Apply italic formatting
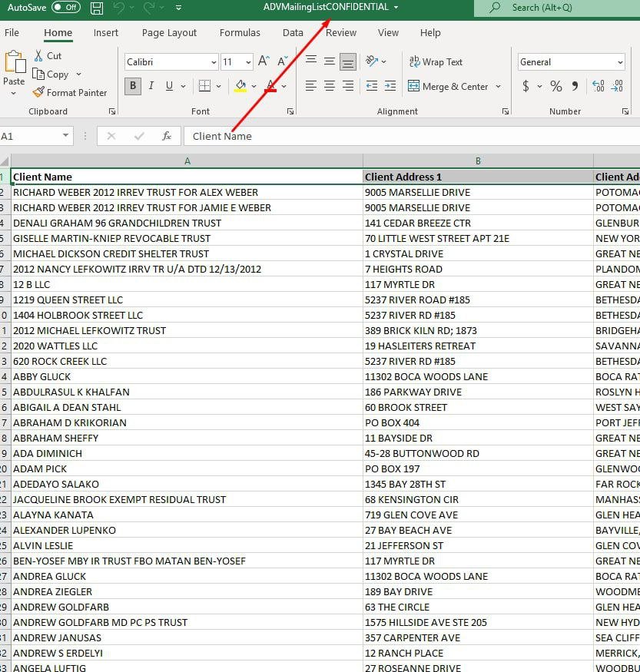Viewport: 640px width, 672px height. [151, 86]
